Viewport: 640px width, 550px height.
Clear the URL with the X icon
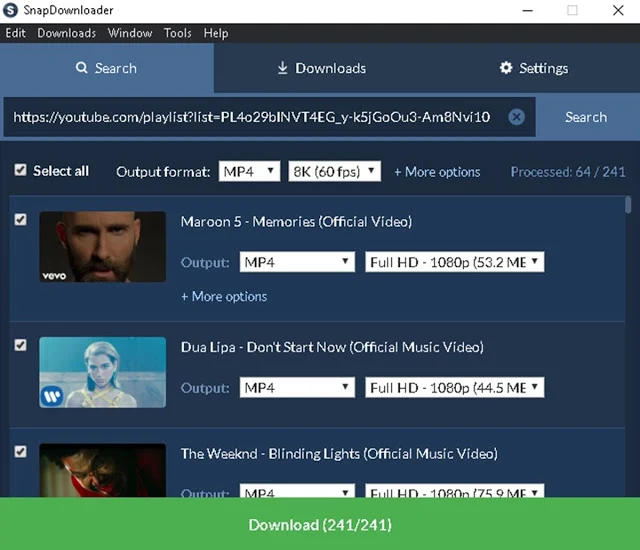tap(516, 117)
